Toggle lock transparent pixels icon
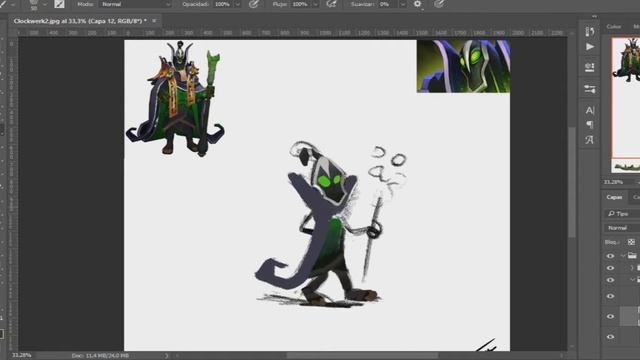Viewport: 640px width, 360px height. 631,242
